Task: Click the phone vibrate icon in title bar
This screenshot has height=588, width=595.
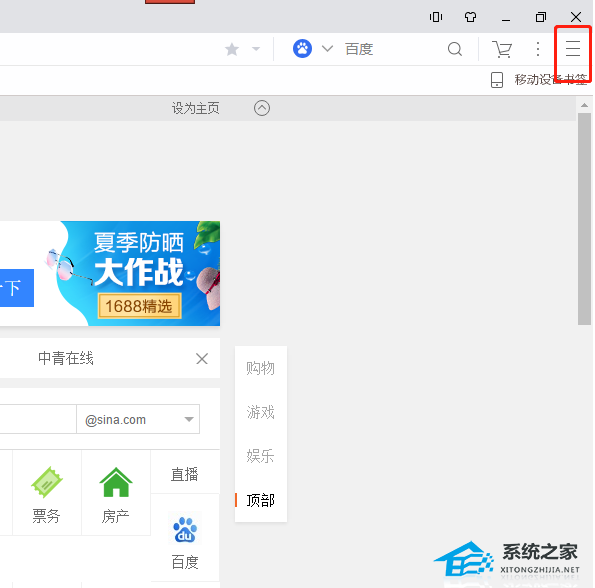Action: tap(436, 17)
